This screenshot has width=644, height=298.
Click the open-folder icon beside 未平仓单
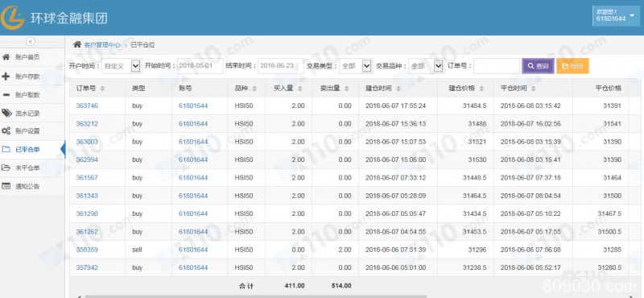(x=6, y=168)
